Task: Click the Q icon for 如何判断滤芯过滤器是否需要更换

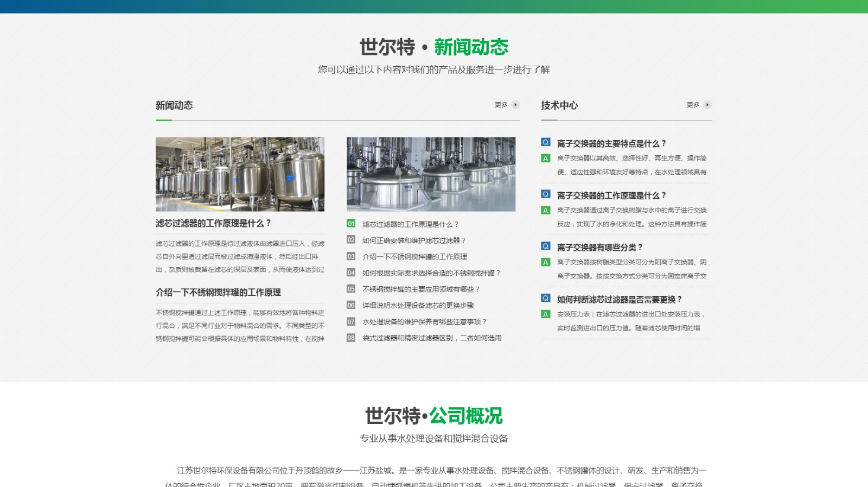Action: 546,298
